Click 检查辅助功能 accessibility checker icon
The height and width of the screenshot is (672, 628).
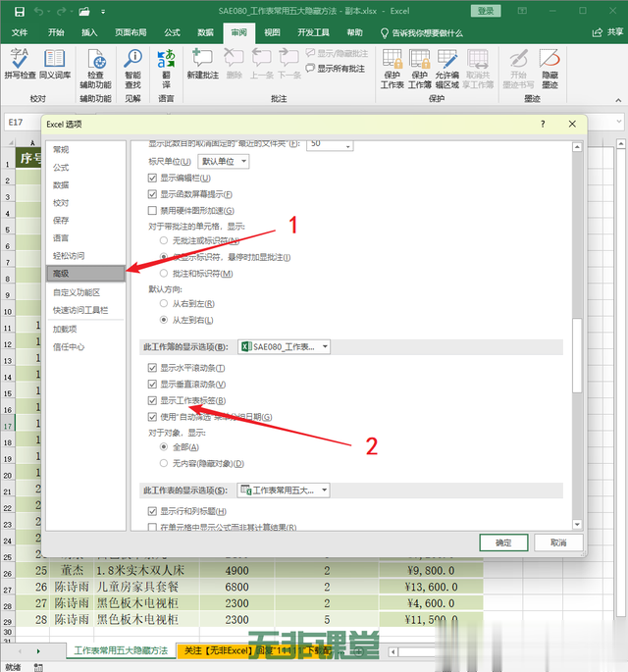(95, 69)
